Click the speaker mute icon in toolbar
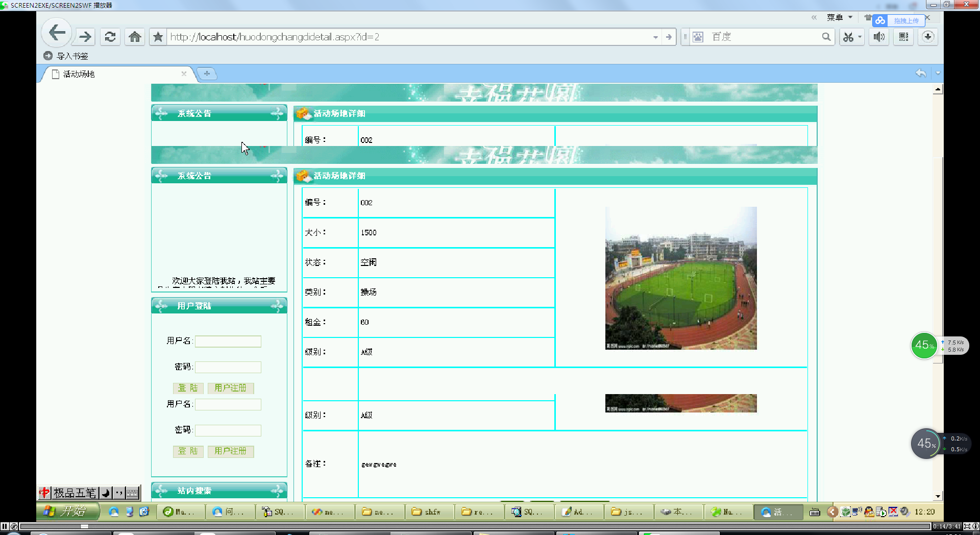 point(879,37)
